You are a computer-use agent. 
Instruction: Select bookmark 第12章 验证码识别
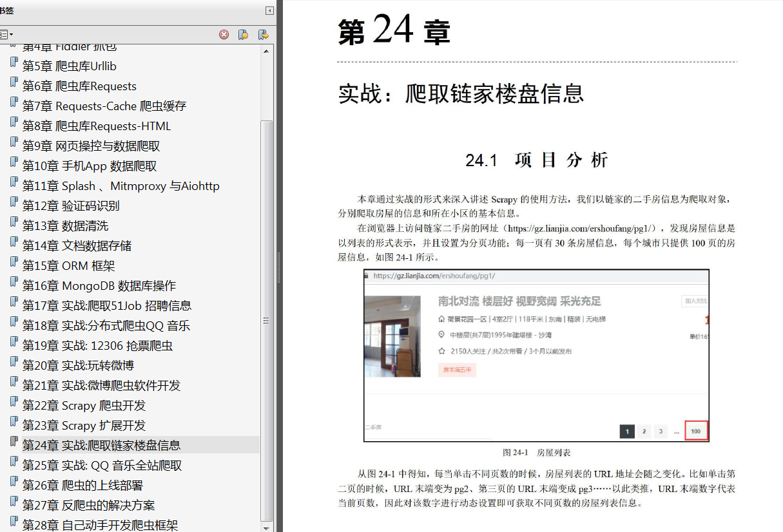point(71,206)
